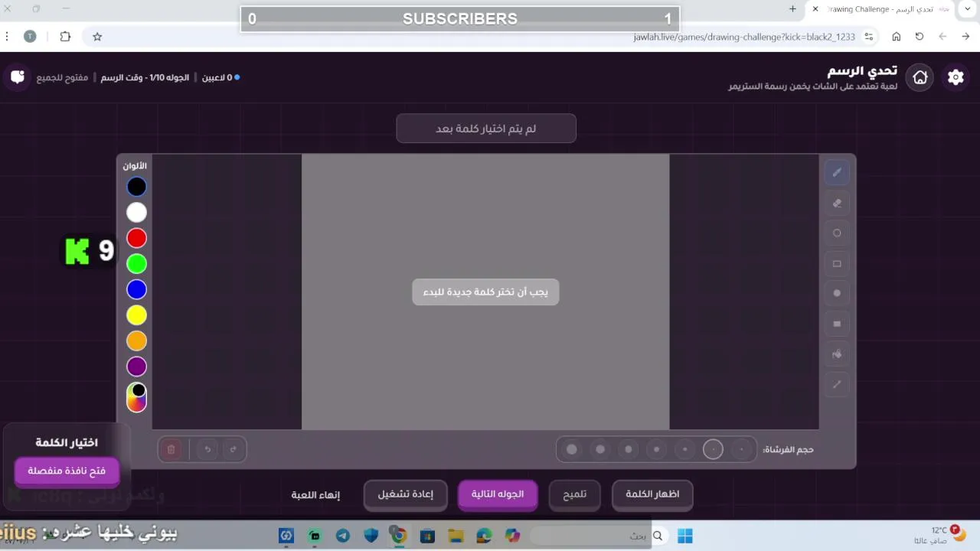Pick the orange color swatch
This screenshot has height=551, width=980.
[136, 341]
